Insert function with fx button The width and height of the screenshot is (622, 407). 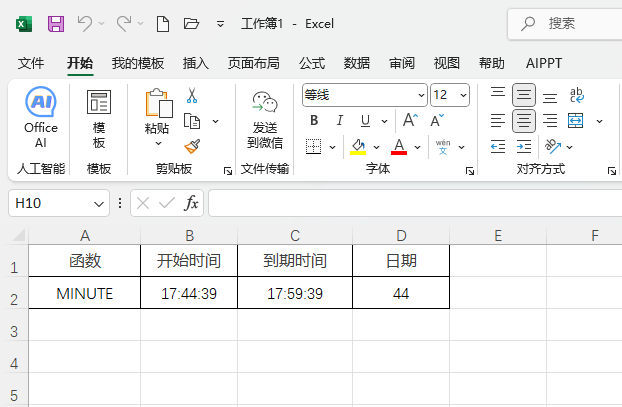click(x=191, y=203)
